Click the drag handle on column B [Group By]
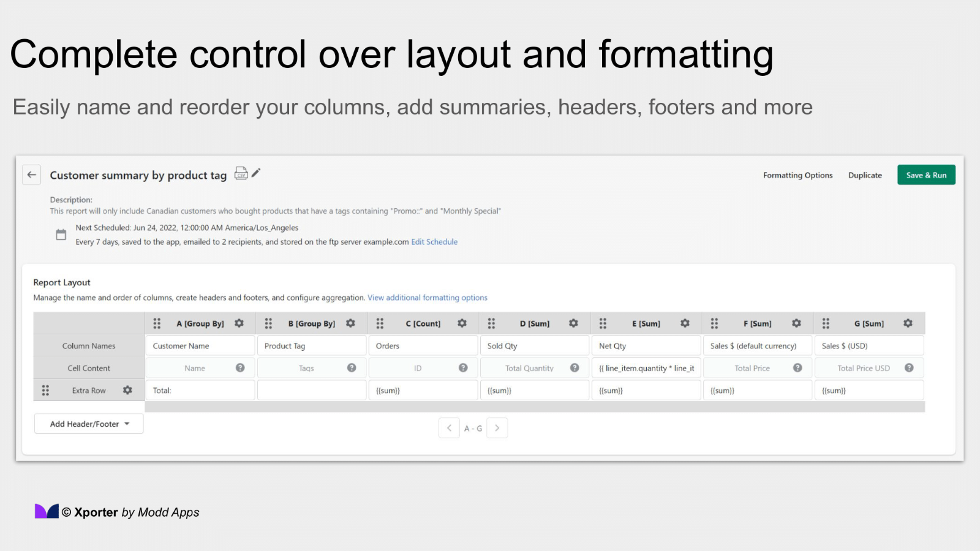Image resolution: width=980 pixels, height=551 pixels. coord(268,323)
